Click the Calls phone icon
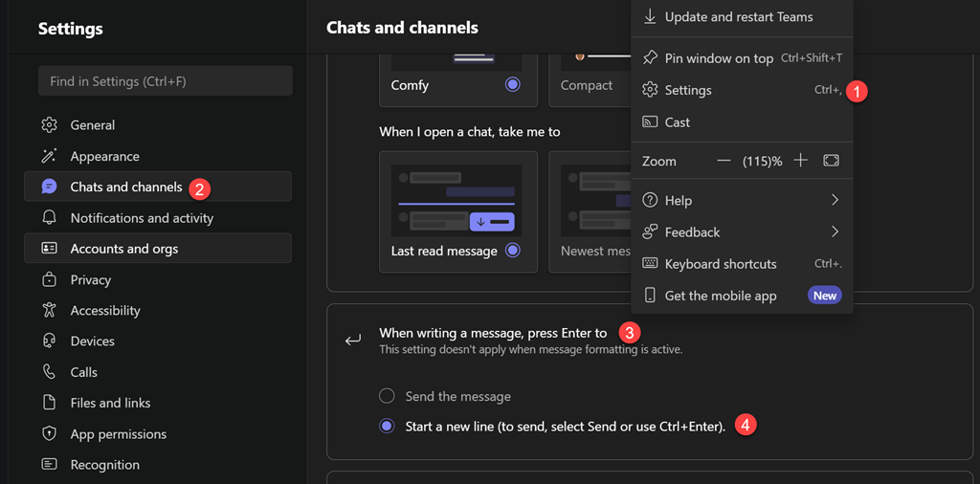The height and width of the screenshot is (484, 980). tap(50, 372)
